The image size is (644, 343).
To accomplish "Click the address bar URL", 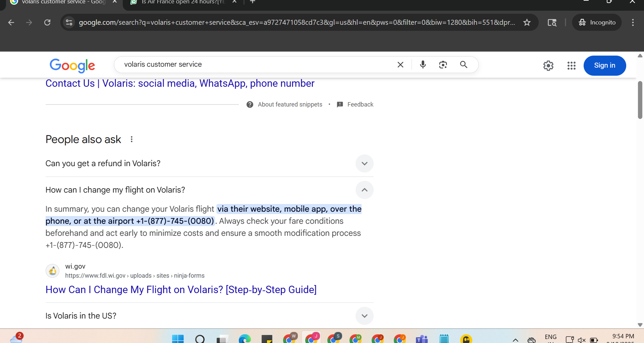I will click(x=297, y=22).
